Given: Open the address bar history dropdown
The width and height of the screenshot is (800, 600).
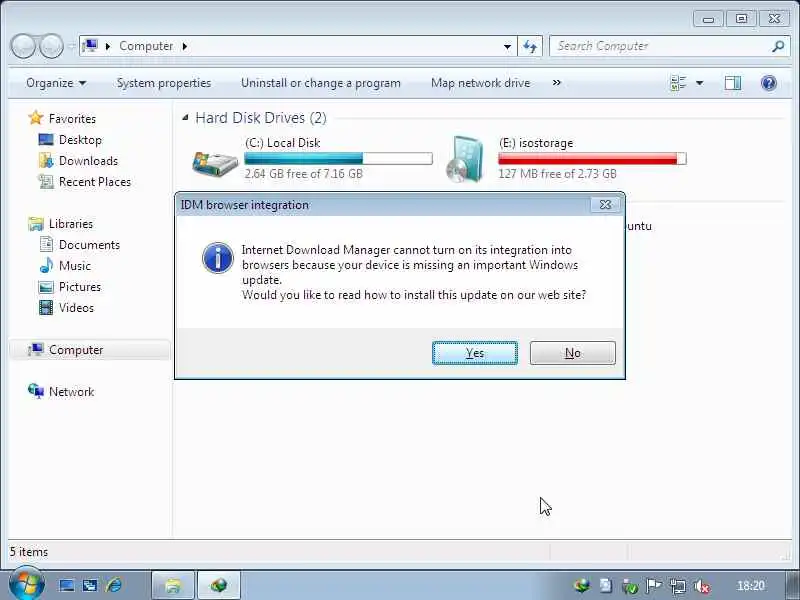Looking at the screenshot, I should click(507, 46).
